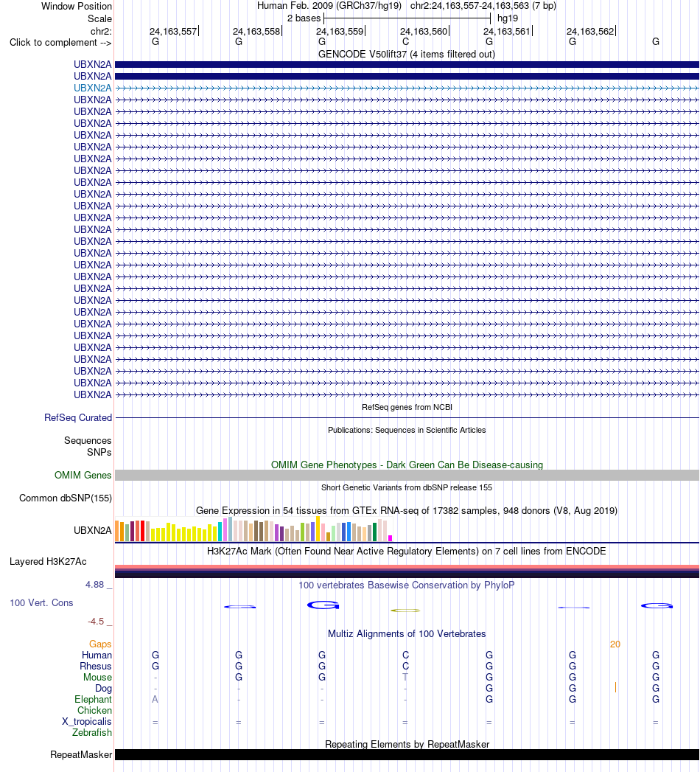Click the PhyloP axis value 4.88
Image resolution: width=700 pixels, height=772 pixels.
(94, 585)
